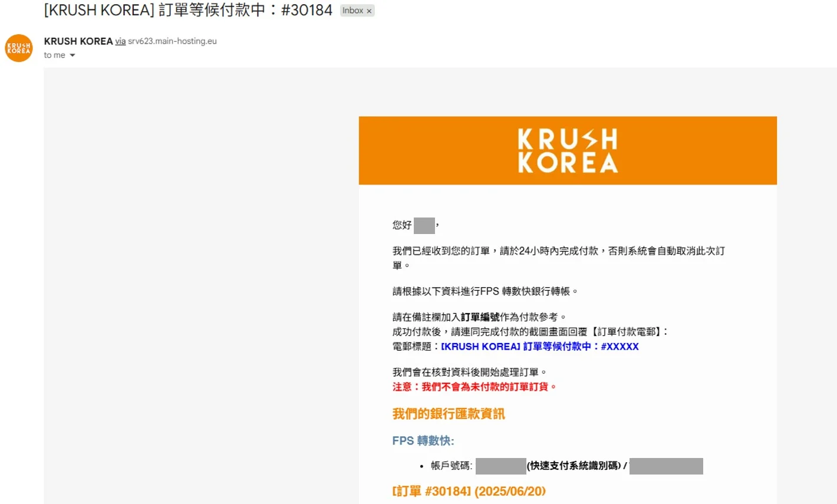
Task: Expand recipient details arrow beside "to me"
Action: pos(73,55)
